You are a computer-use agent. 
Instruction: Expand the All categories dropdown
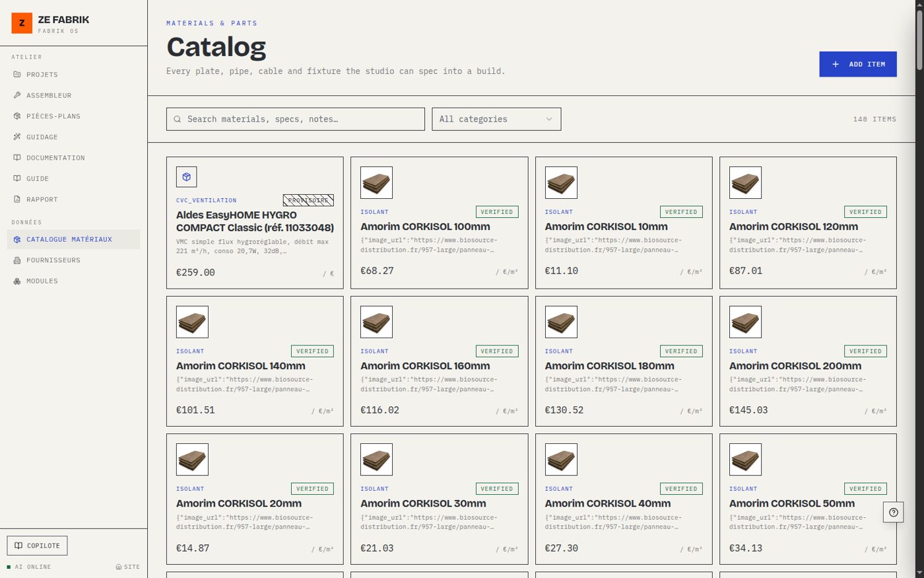tap(496, 119)
